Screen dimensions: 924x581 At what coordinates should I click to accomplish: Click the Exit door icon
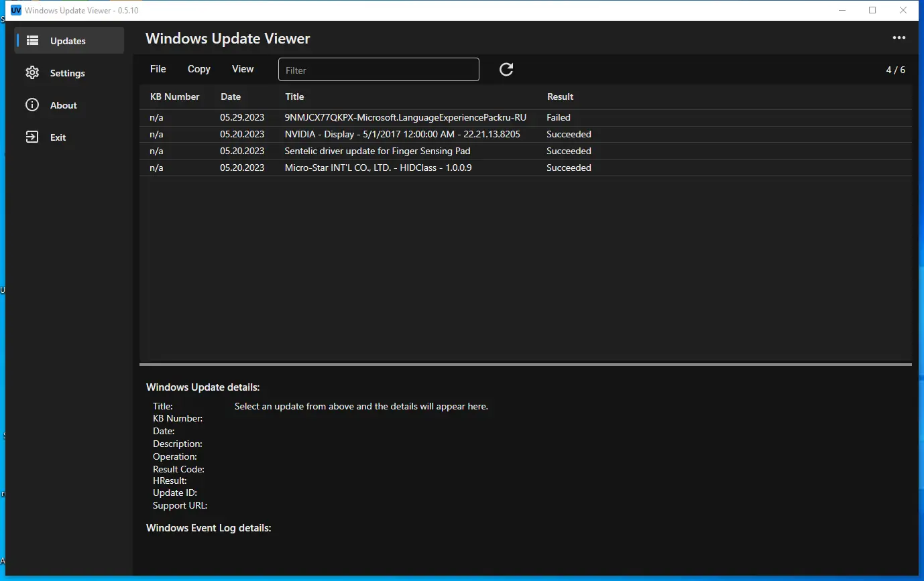pos(32,137)
